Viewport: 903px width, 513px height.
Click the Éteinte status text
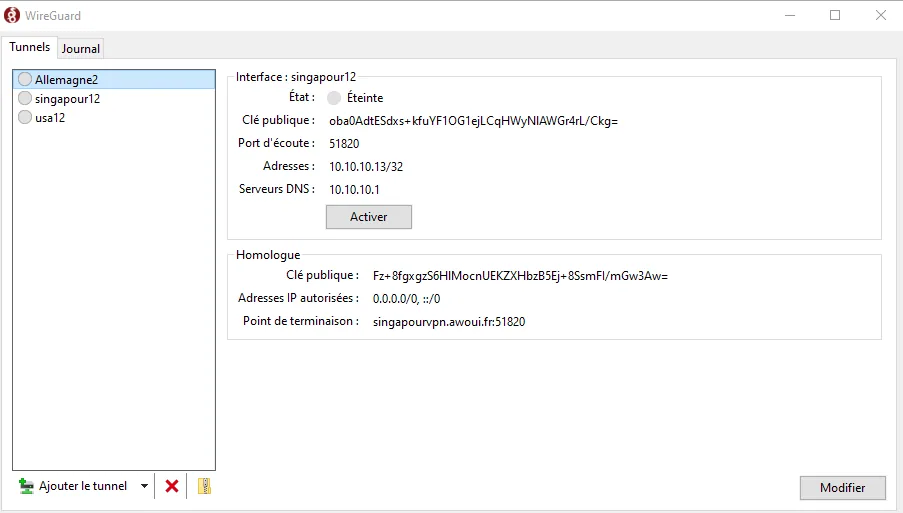click(x=365, y=98)
